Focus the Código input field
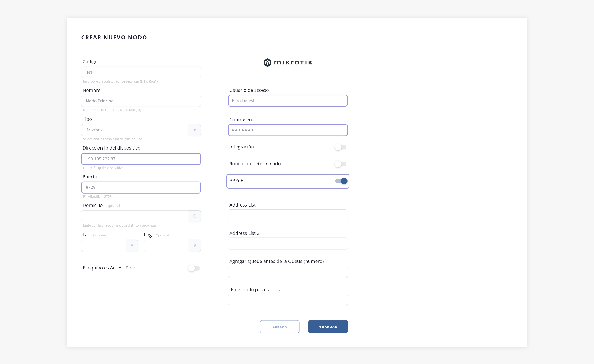The image size is (594, 364). [x=141, y=72]
